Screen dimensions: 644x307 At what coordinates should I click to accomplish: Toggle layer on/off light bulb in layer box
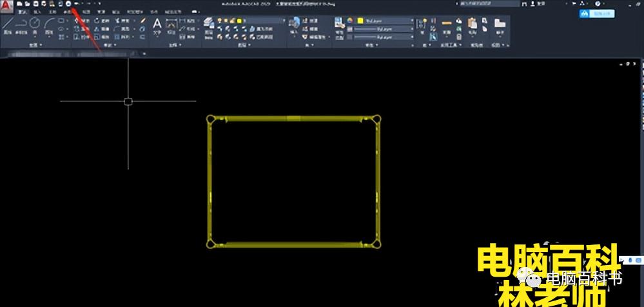click(x=219, y=21)
